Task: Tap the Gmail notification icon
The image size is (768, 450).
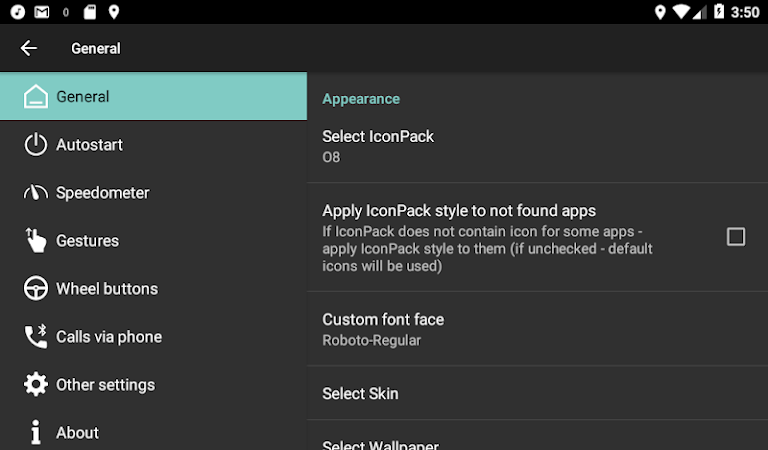Action: pos(41,12)
